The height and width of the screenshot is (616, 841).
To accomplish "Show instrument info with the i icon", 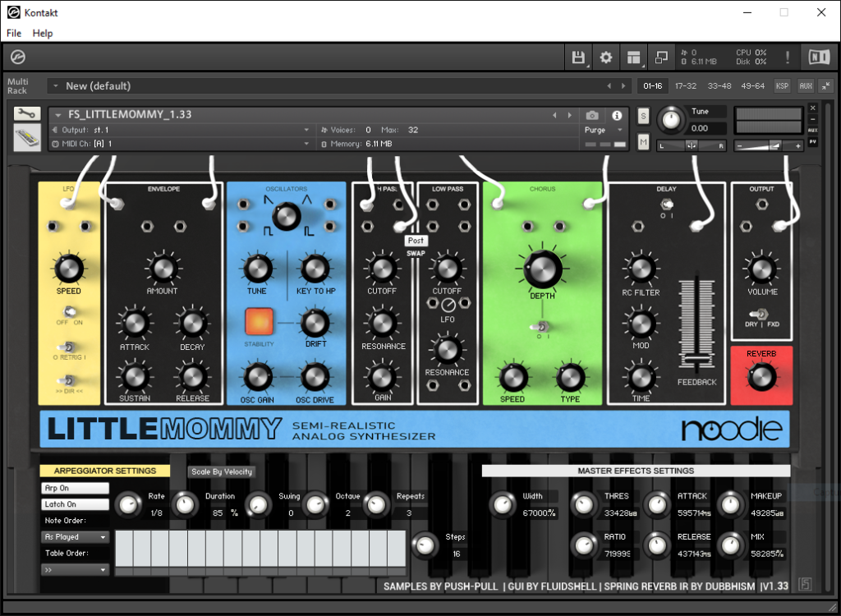I will point(618,115).
